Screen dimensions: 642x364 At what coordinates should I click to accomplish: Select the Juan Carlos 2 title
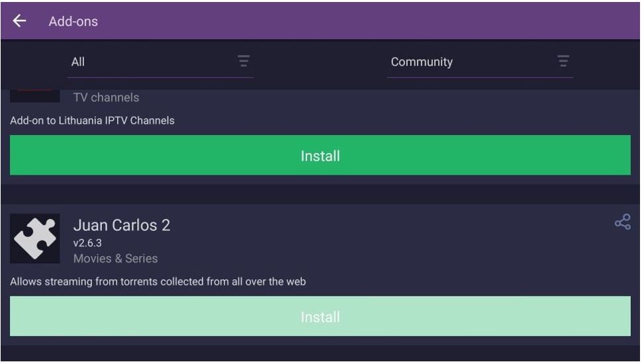point(122,225)
